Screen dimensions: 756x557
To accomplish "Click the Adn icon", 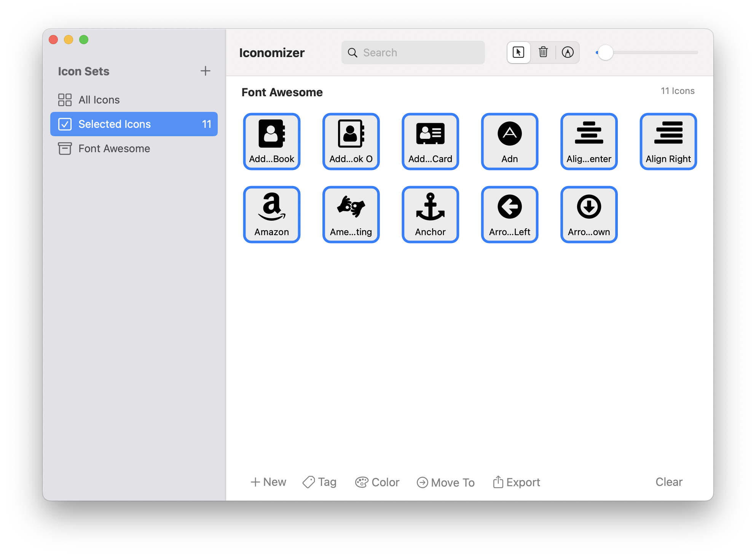I will tap(509, 141).
